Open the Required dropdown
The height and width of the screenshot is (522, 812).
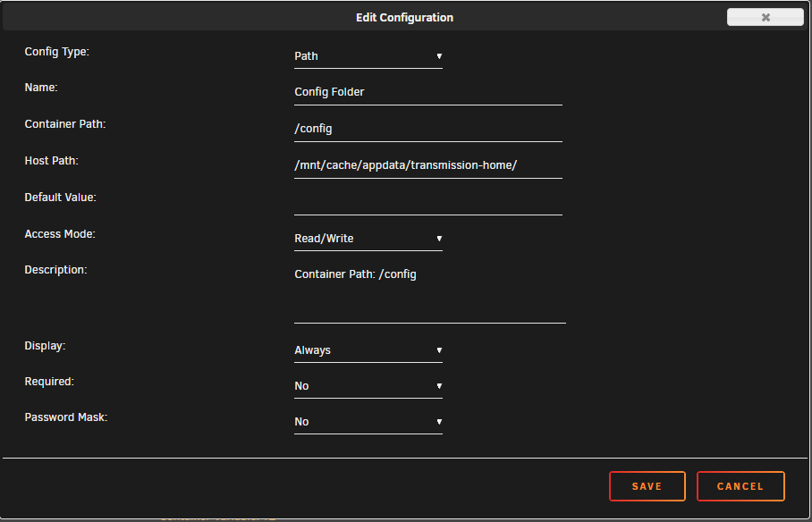[368, 386]
